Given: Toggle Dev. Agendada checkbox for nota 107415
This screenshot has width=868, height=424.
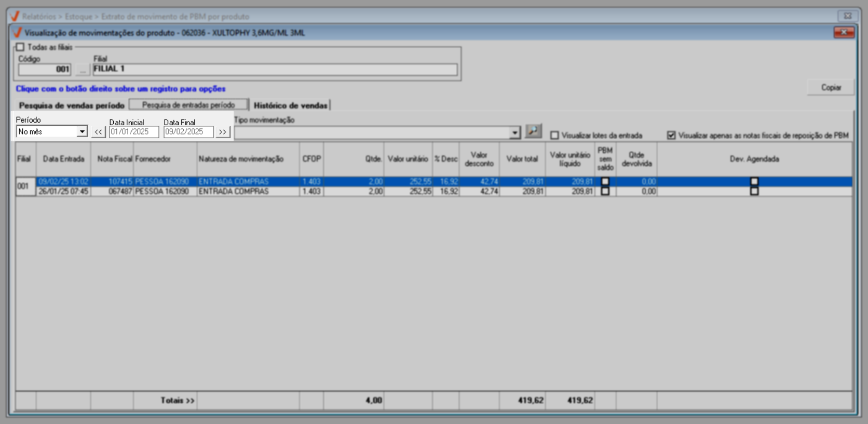Looking at the screenshot, I should coord(754,182).
